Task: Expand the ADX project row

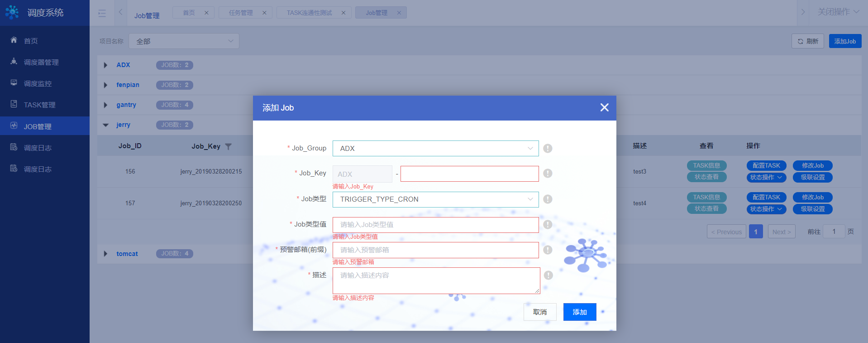Action: [x=105, y=65]
